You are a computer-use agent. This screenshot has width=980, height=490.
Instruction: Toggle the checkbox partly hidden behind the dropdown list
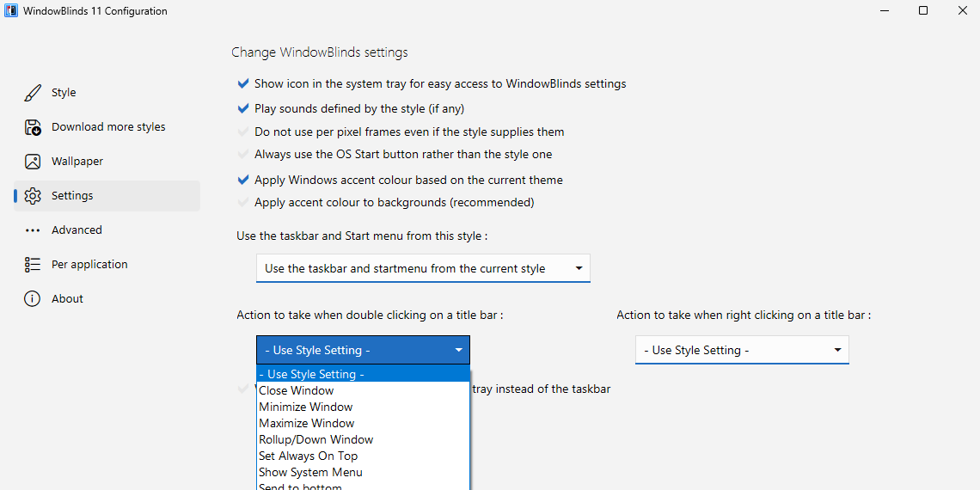click(x=243, y=389)
